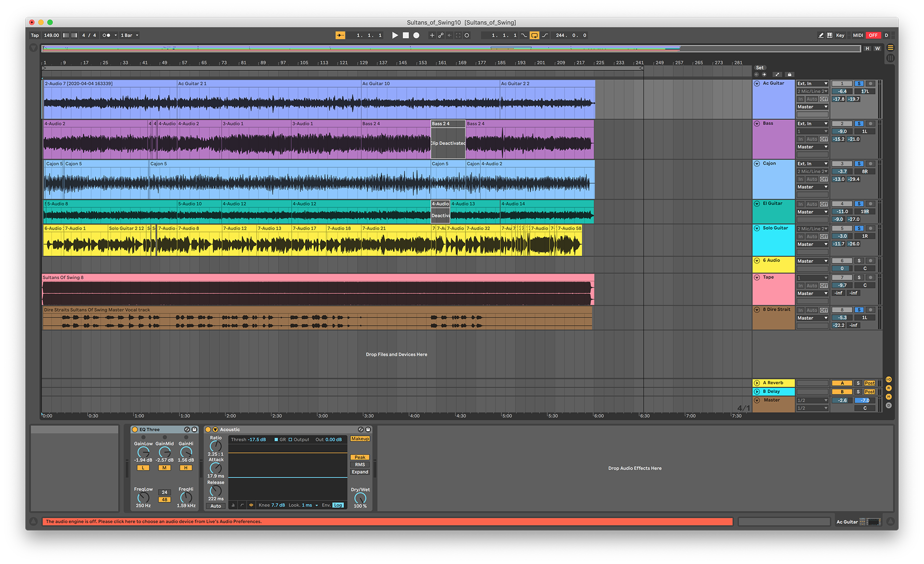Switch to MIDI map mode
The image size is (924, 564).
[x=858, y=35]
